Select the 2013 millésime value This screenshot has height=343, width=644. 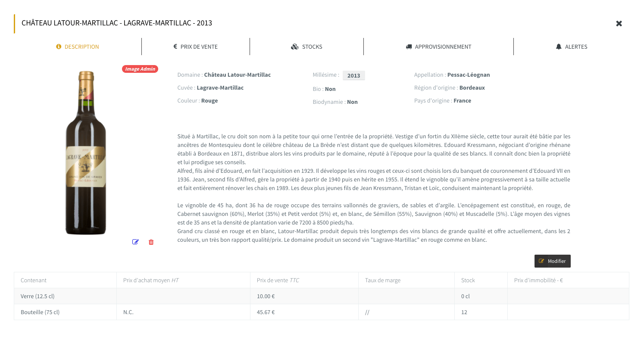coord(353,75)
